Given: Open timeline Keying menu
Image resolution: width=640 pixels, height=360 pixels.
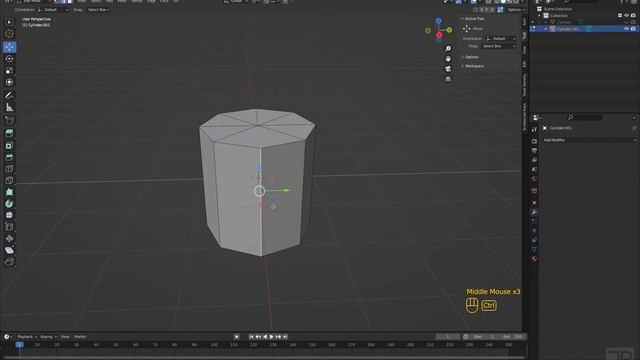Looking at the screenshot, I should (48, 337).
